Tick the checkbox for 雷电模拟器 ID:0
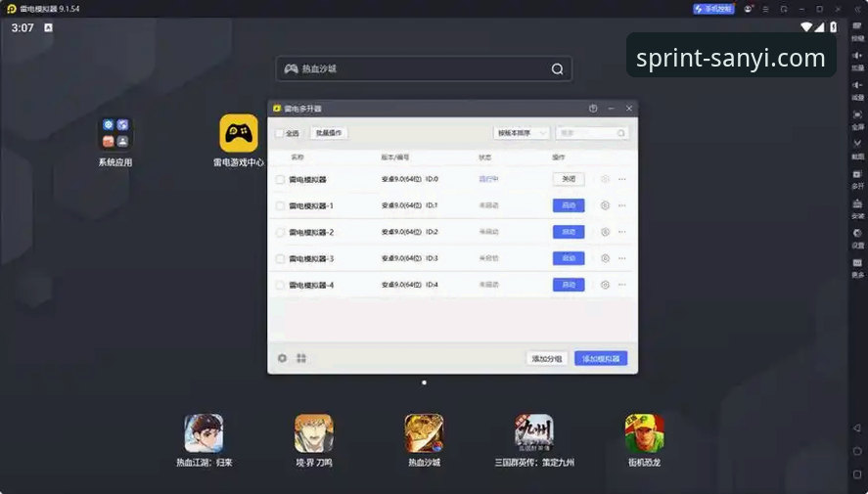 (x=280, y=179)
